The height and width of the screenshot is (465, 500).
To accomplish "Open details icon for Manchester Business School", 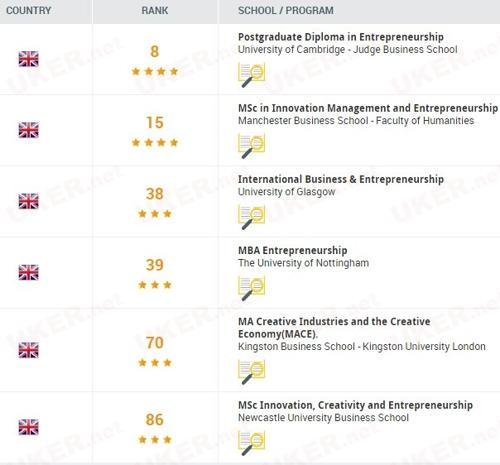I will tap(252, 146).
